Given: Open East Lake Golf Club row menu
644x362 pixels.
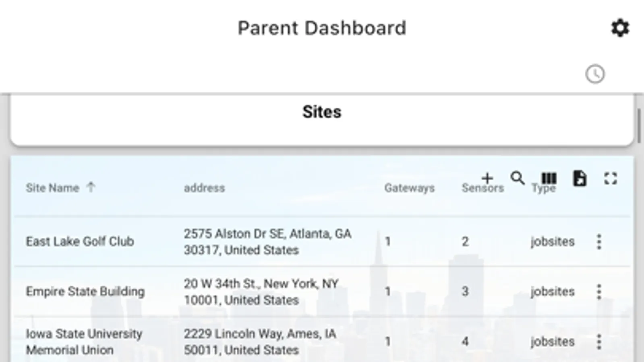Looking at the screenshot, I should point(599,242).
